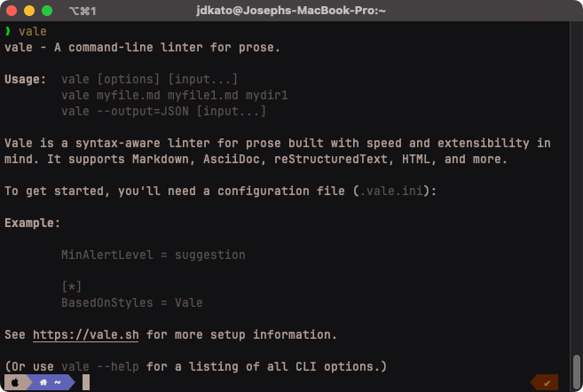Image resolution: width=583 pixels, height=392 pixels.
Task: Maximize the terminal using the green button
Action: tap(47, 11)
